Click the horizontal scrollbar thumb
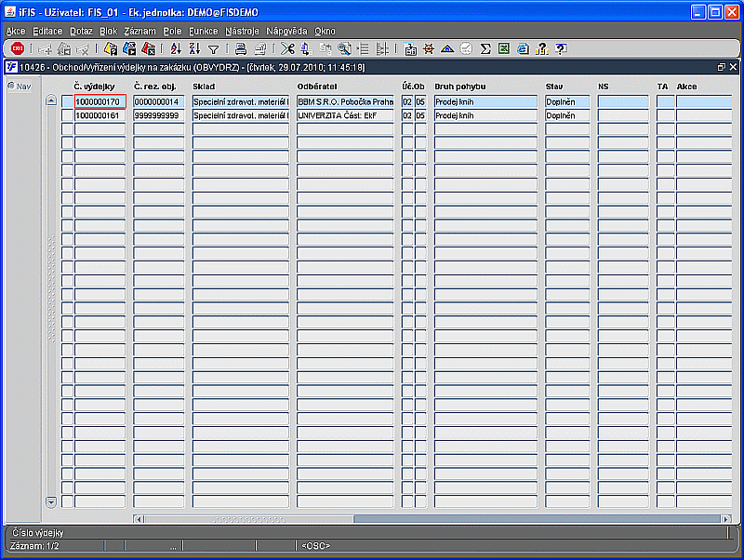Screen dimensions: 744x560 tap(248, 519)
